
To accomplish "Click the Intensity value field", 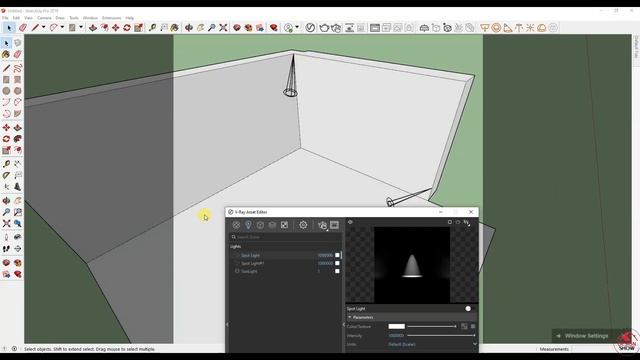I will coord(396,336).
